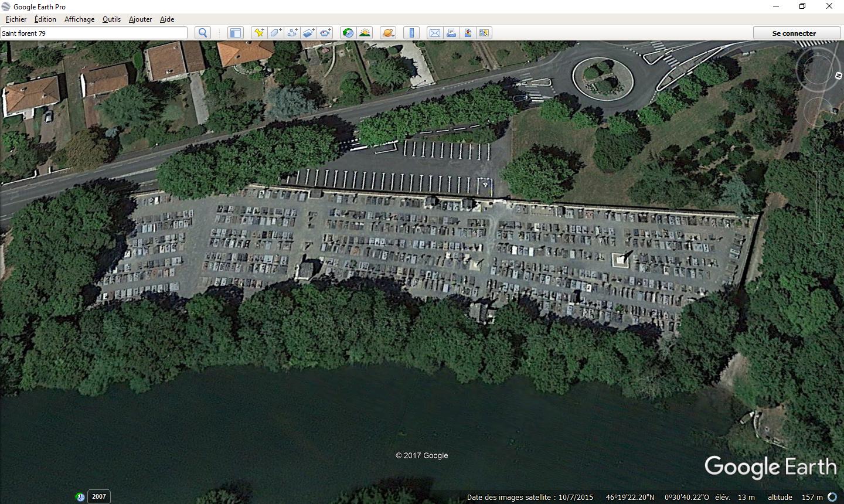The height and width of the screenshot is (504, 844).
Task: Click the latitude reading 46°19'22.20"N
Action: pyautogui.click(x=630, y=497)
